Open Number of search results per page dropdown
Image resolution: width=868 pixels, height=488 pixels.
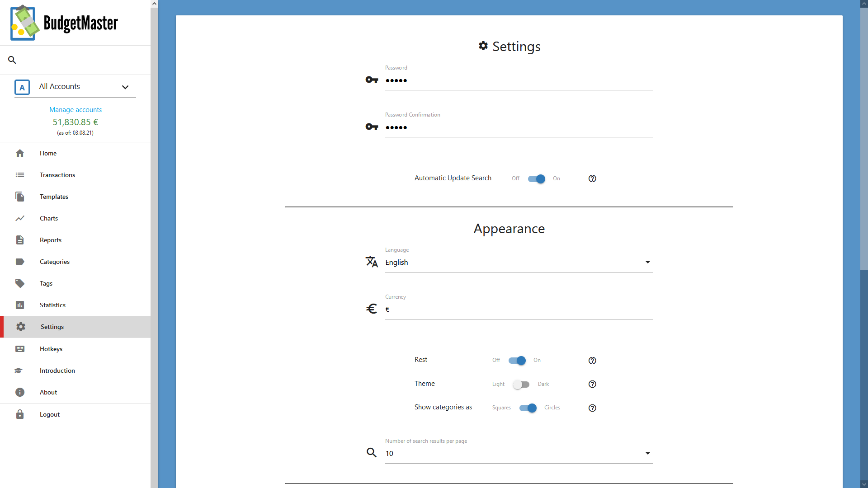click(519, 454)
